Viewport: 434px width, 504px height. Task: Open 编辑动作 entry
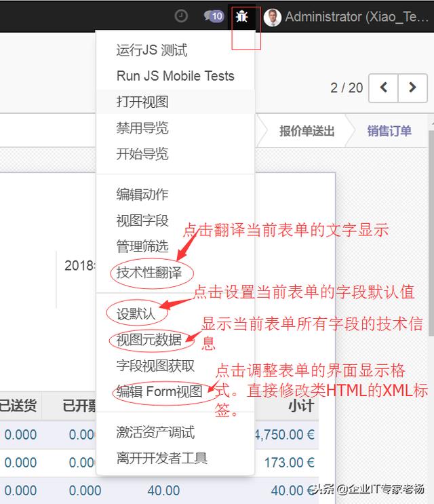pos(176,195)
